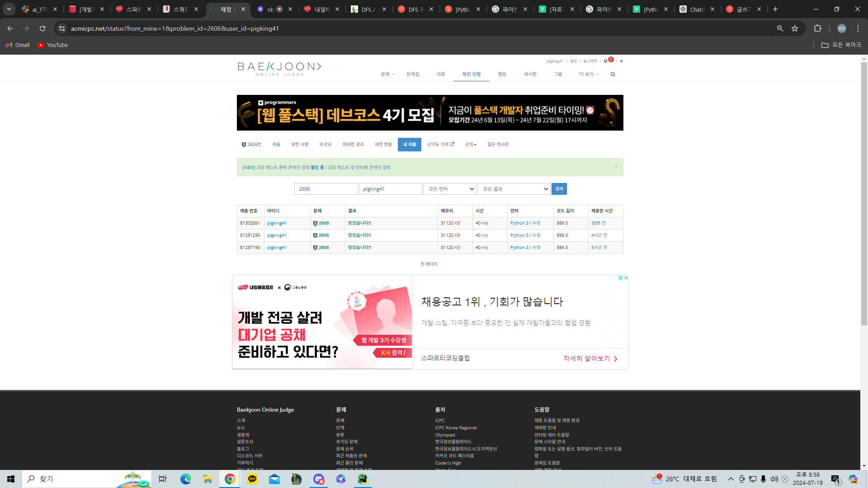Open the 랭킹 navigation menu item
The image size is (868, 488).
[x=502, y=75]
